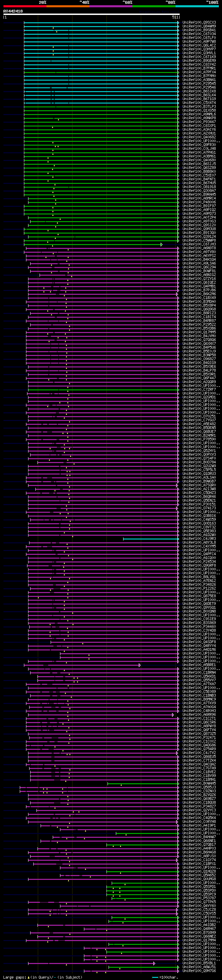Select the UniRef100_C5WWP8 label
The width and height of the screenshot is (222, 980).
(x=199, y=241)
